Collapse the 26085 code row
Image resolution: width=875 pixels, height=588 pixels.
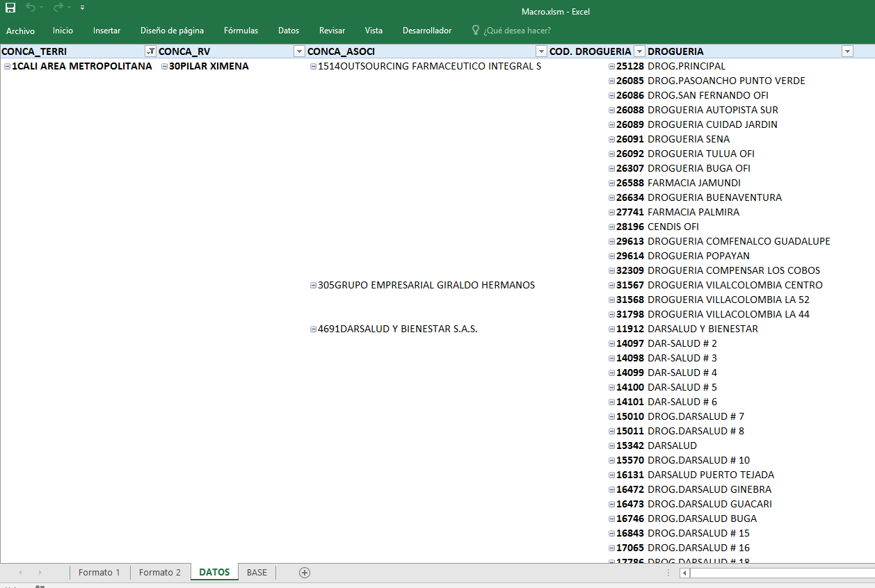pos(611,81)
